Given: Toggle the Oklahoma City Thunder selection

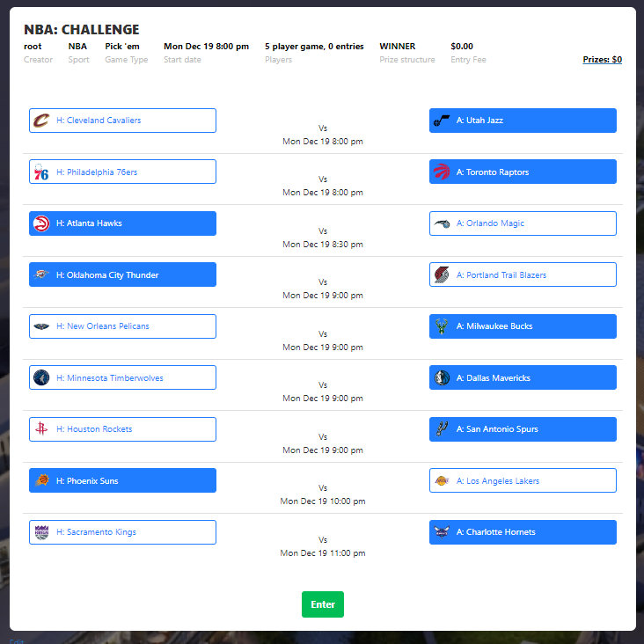Looking at the screenshot, I should [122, 275].
